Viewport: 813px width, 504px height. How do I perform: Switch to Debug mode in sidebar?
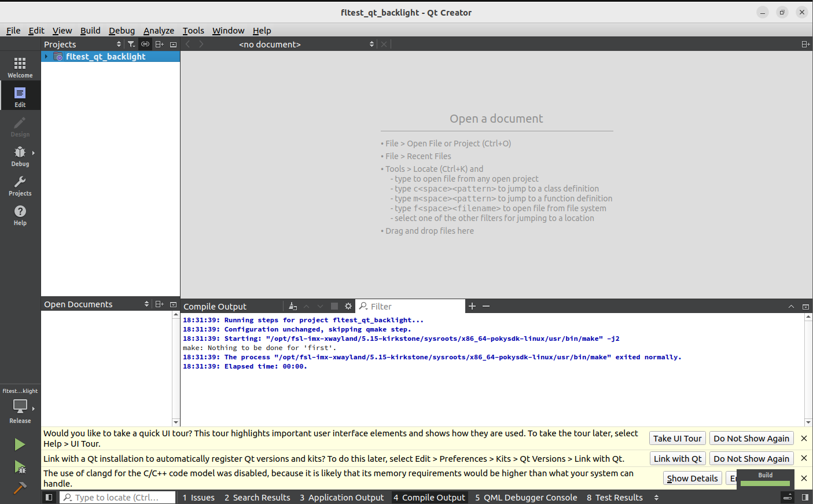(20, 155)
